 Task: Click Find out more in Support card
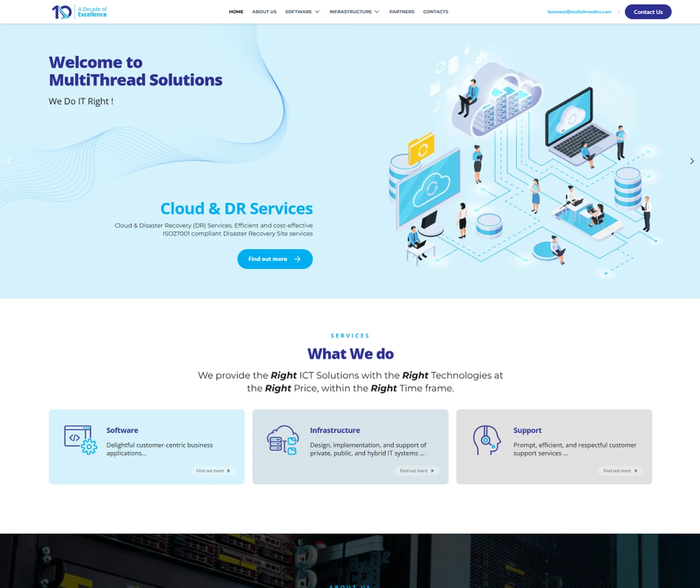620,471
